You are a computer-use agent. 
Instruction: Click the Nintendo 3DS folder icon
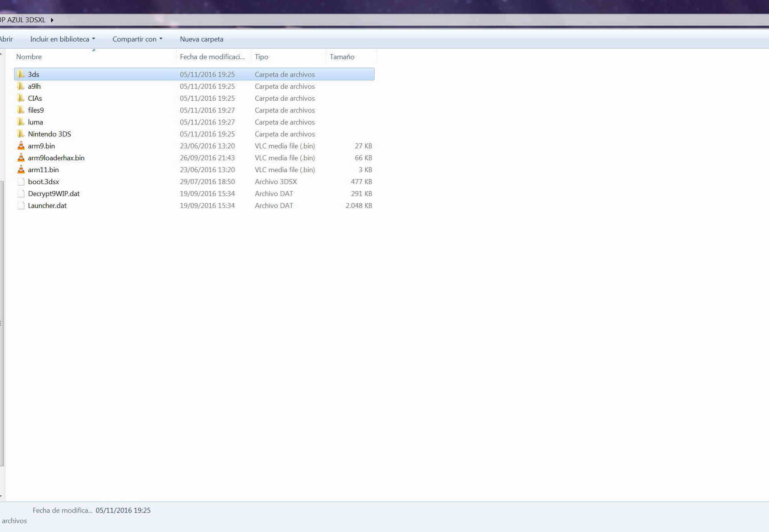tap(21, 134)
